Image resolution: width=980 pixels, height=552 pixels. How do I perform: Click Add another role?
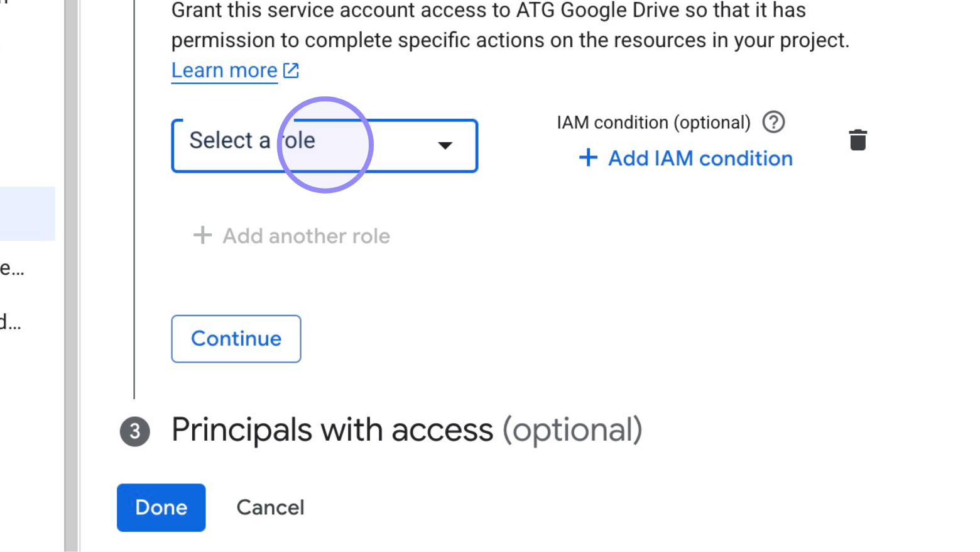click(x=305, y=236)
